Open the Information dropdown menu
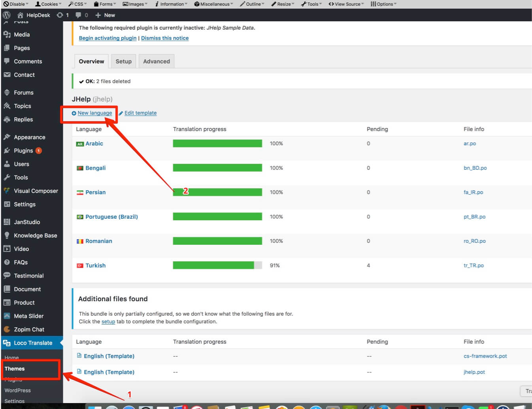This screenshot has width=532, height=409. point(171,4)
